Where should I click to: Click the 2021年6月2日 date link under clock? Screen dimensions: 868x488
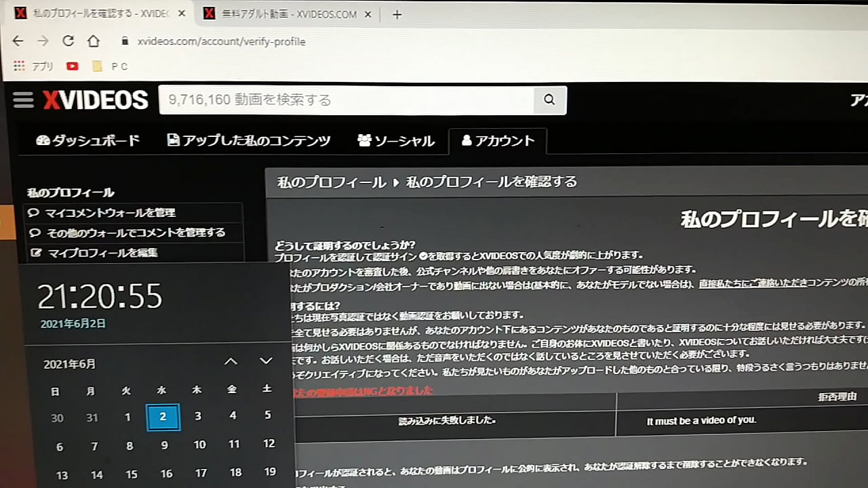[73, 324]
